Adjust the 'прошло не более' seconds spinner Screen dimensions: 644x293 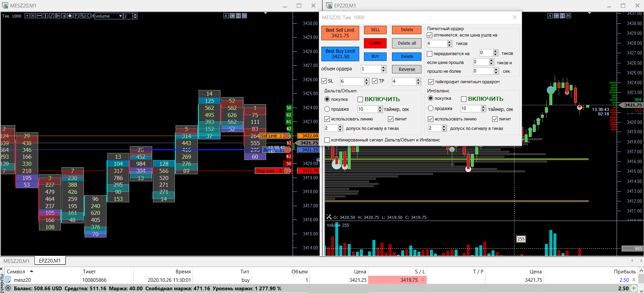(x=496, y=71)
